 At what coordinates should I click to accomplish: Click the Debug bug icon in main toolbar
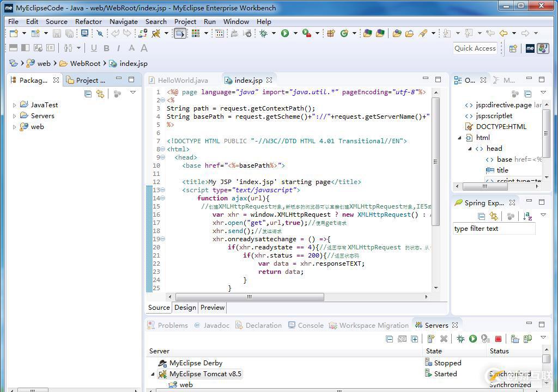(x=264, y=33)
